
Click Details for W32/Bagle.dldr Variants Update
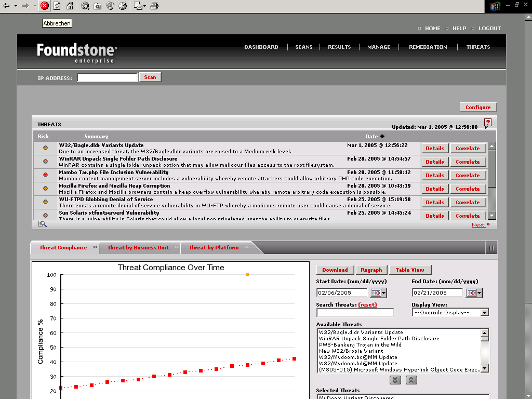point(435,148)
